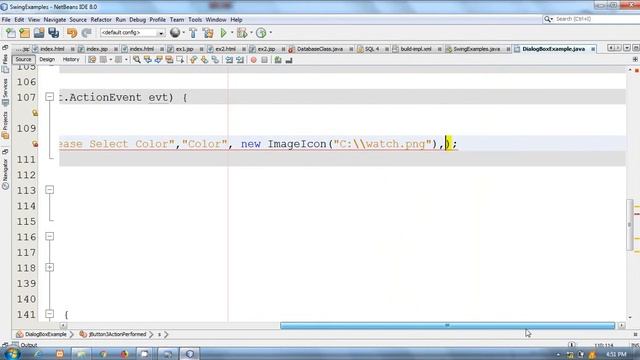Click the Find Next Occurrence icon
Viewport: 640px width, 360px height.
(x=158, y=60)
